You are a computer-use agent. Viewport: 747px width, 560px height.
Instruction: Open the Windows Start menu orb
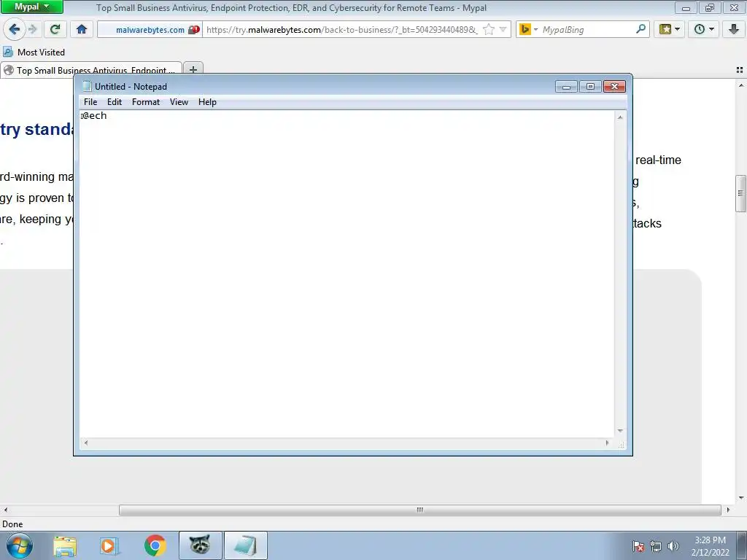click(x=20, y=545)
